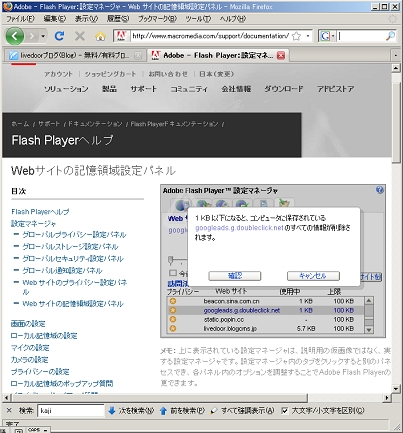The width and height of the screenshot is (403, 433).
Task: Open the ダウンロード navigation item
Action: (x=284, y=89)
